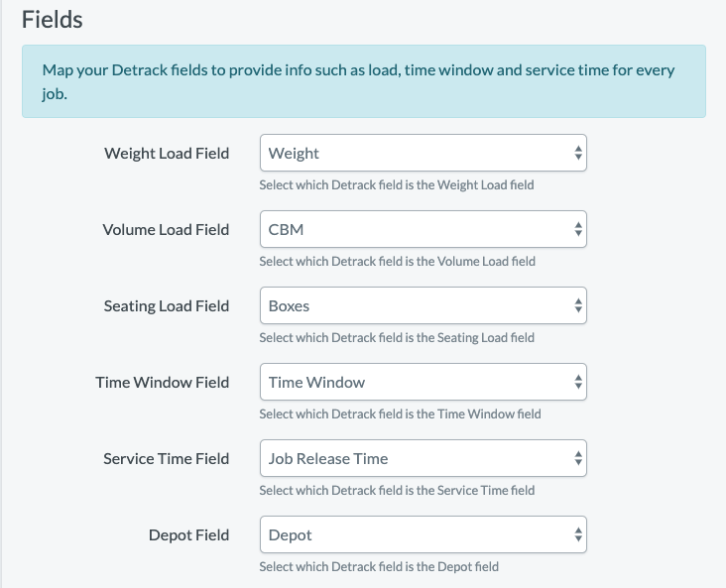Click the arrow icon on Weight select
This screenshot has width=726, height=588.
click(578, 153)
